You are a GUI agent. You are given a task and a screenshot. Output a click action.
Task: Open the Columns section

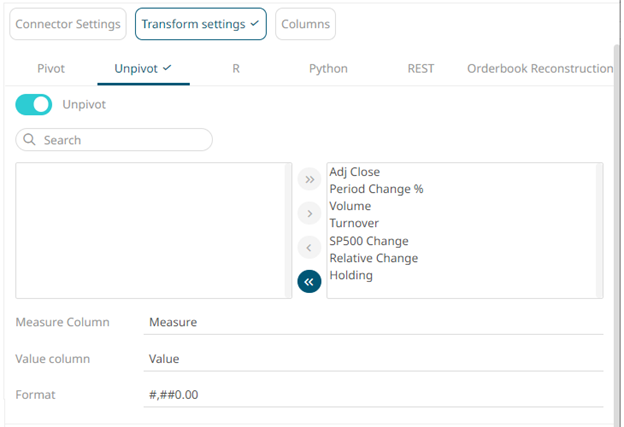click(x=305, y=24)
